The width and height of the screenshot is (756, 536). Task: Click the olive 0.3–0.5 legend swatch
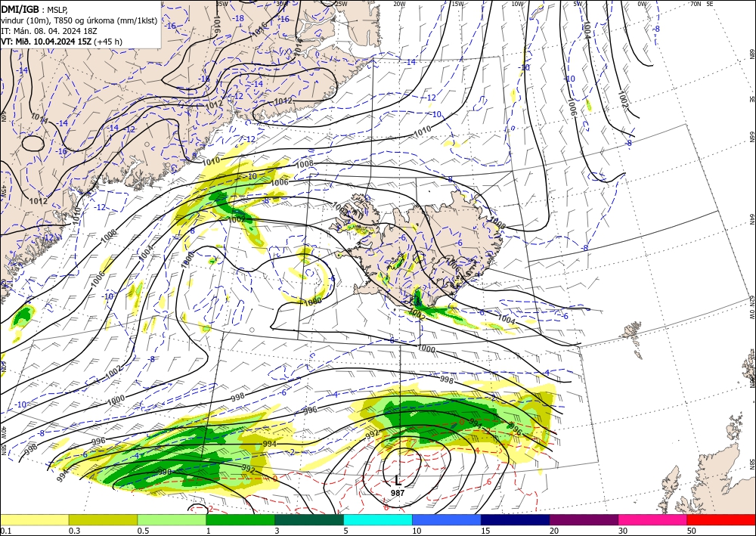tap(103, 519)
